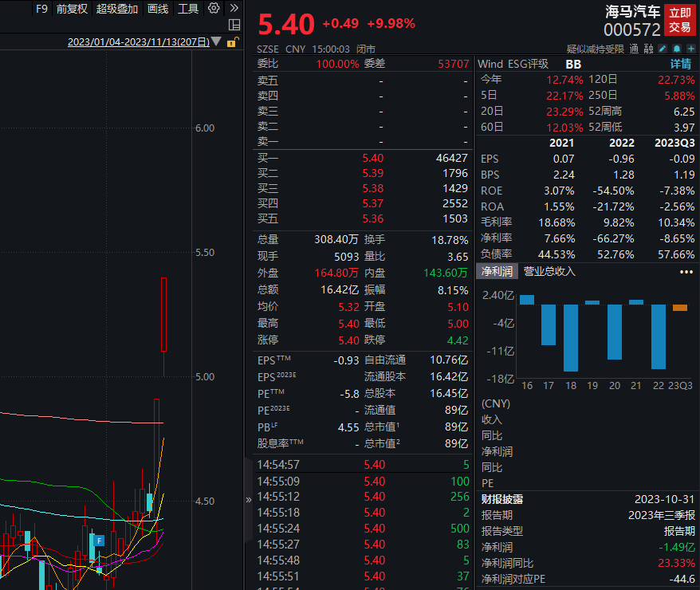
Task: Click the 14:55:24 trade row
Action: tap(363, 529)
